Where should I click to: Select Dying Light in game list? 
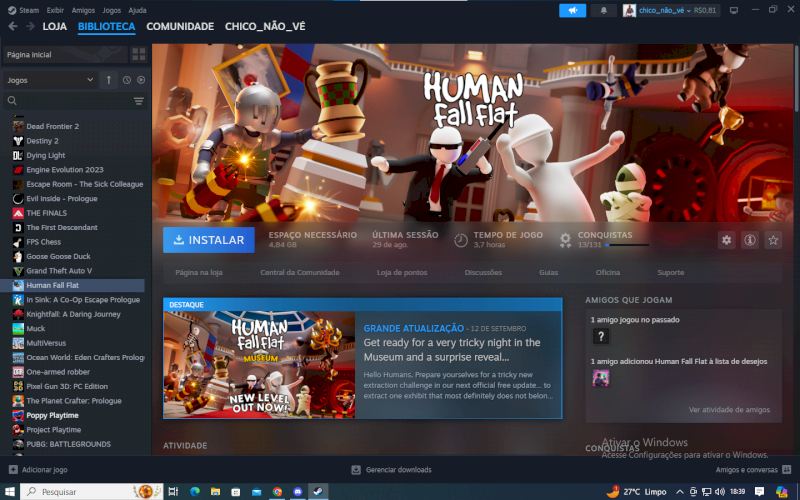click(x=72, y=156)
